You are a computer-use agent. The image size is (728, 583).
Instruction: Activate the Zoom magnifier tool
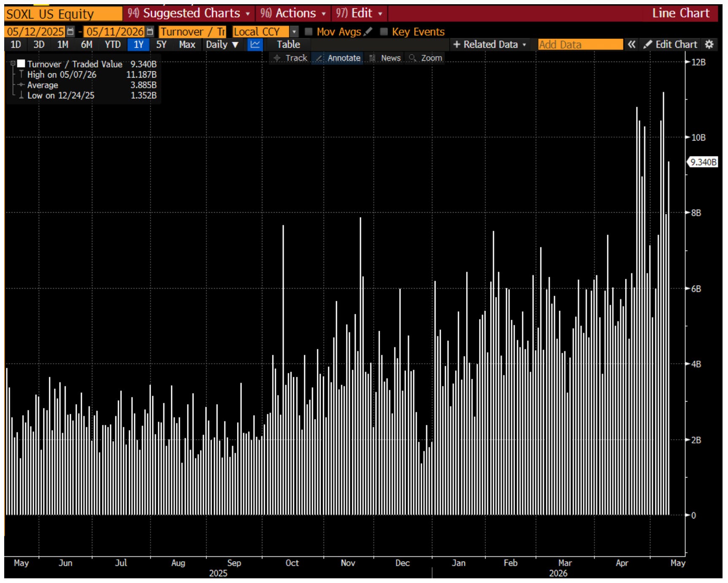coord(426,58)
